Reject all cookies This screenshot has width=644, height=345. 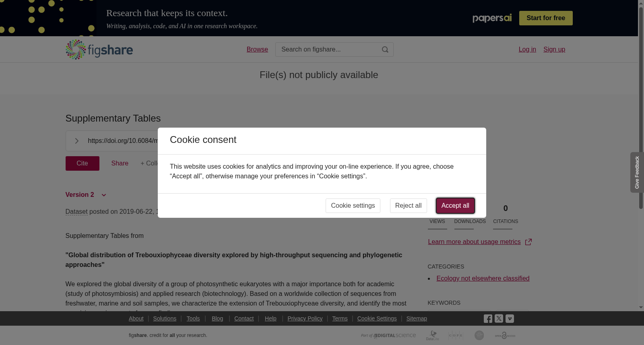coord(408,206)
